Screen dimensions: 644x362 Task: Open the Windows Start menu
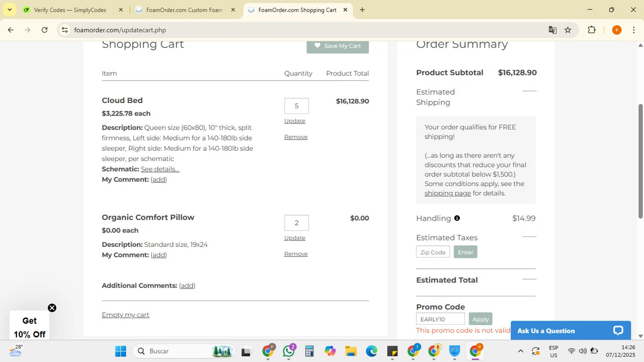[x=121, y=351]
